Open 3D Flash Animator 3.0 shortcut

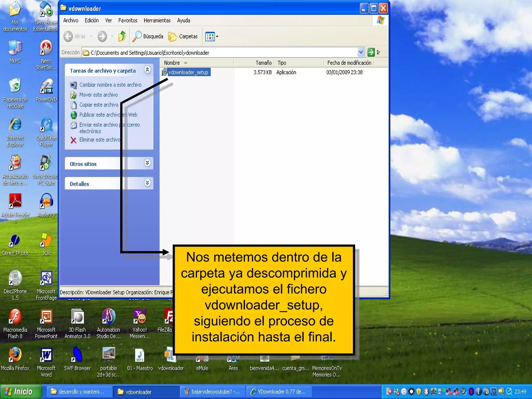(77, 324)
